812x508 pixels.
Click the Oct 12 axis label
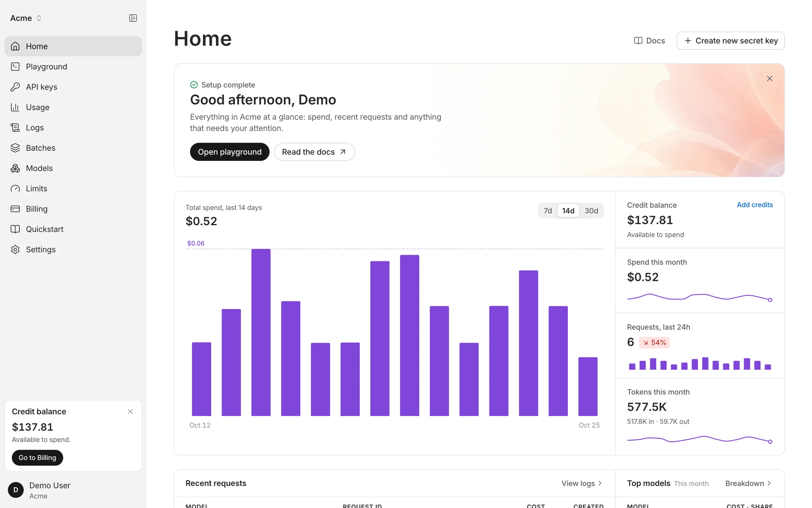coord(200,425)
